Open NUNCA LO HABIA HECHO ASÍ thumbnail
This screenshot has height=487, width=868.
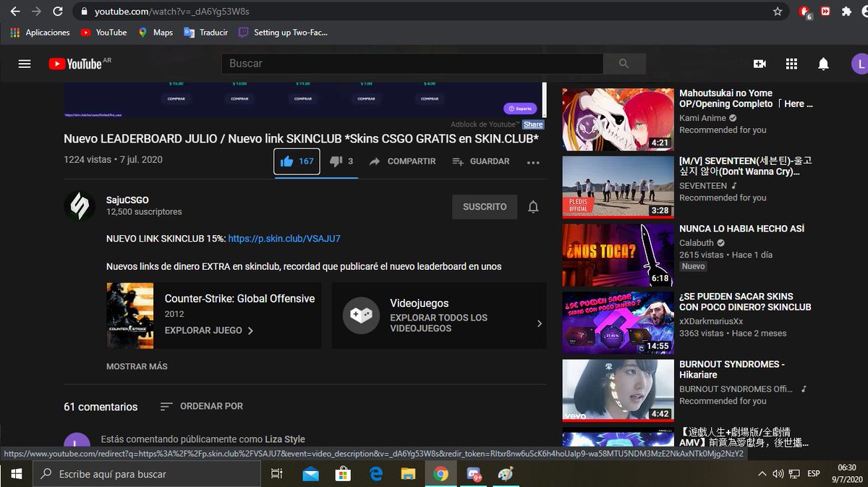click(618, 255)
